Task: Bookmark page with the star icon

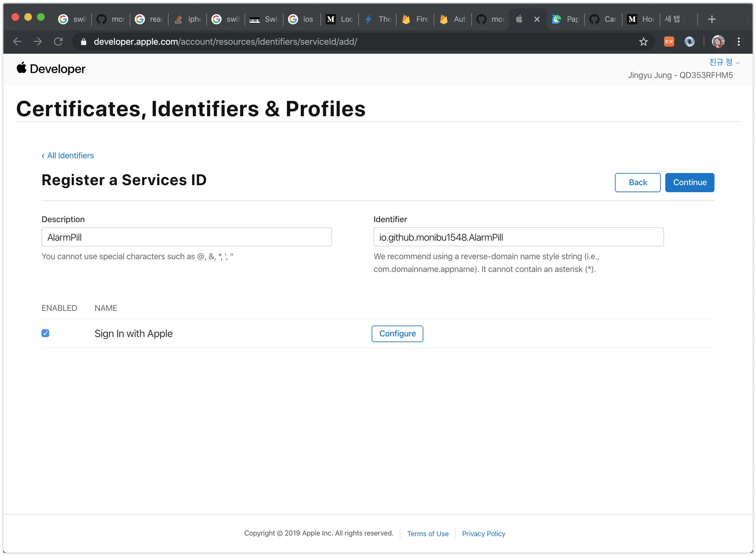Action: click(643, 42)
